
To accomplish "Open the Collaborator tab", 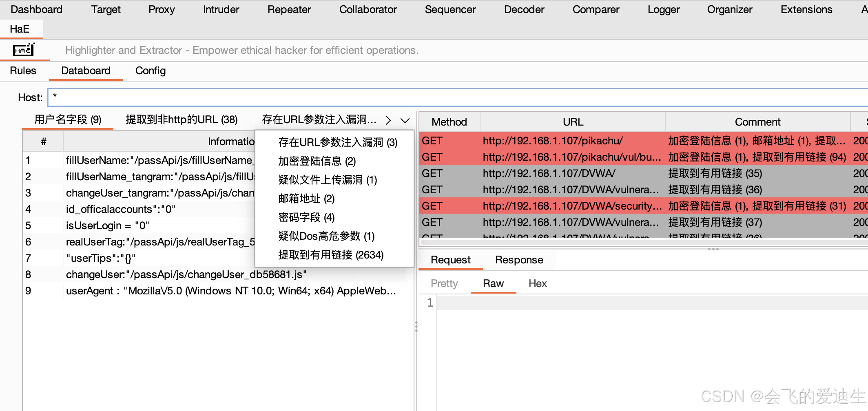I will point(368,9).
